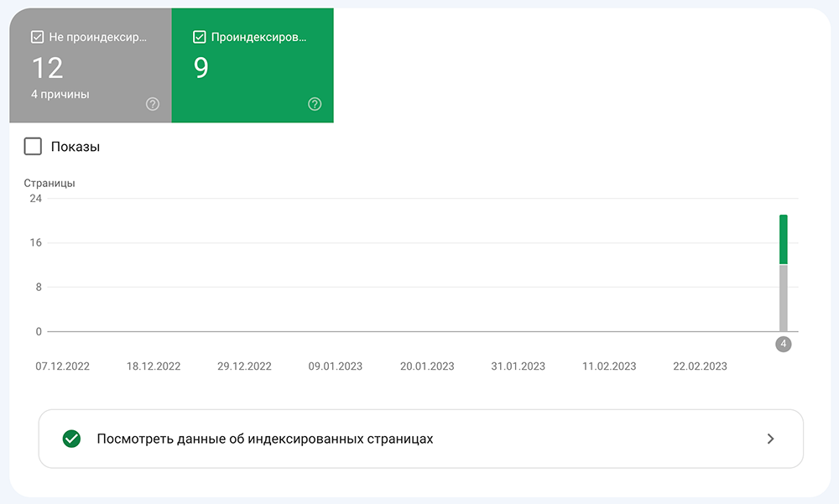Viewport: 839px width, 504px height.
Task: Toggle the 'Проиндексиров...' checkbox
Action: [199, 37]
